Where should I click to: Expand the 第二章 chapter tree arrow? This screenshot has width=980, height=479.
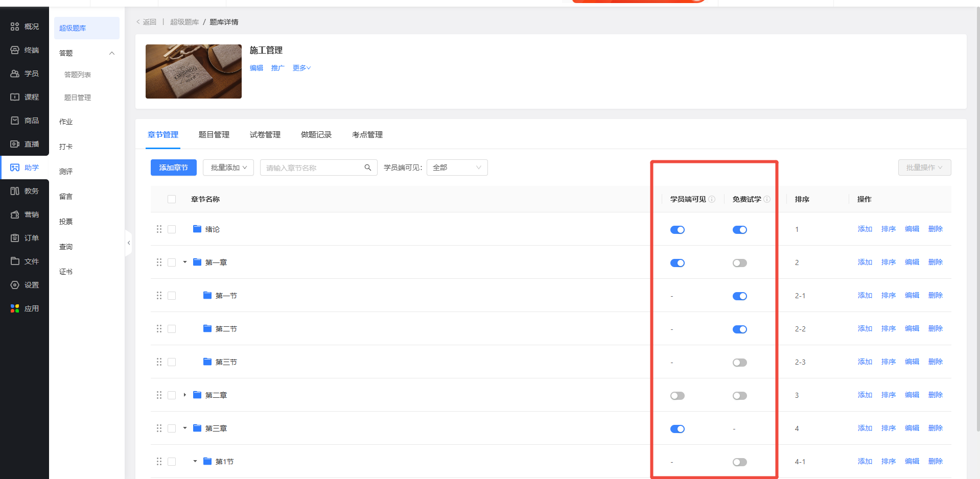click(x=184, y=395)
